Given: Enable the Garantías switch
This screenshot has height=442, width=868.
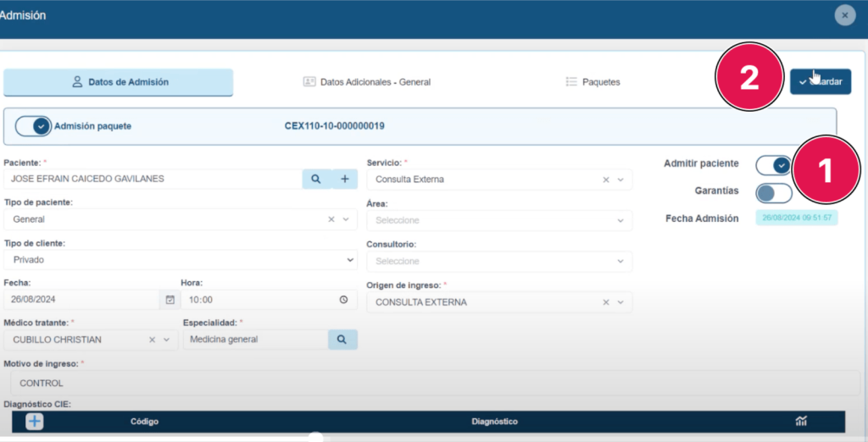Looking at the screenshot, I should [773, 192].
